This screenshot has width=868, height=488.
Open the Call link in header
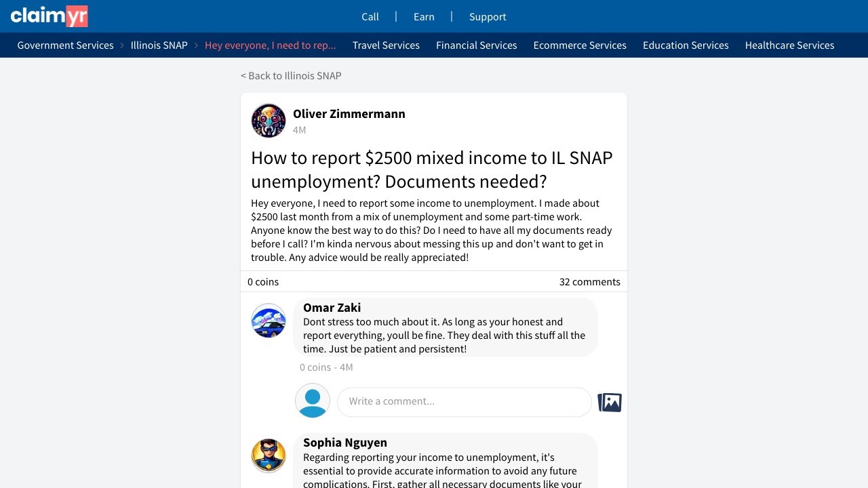point(370,17)
